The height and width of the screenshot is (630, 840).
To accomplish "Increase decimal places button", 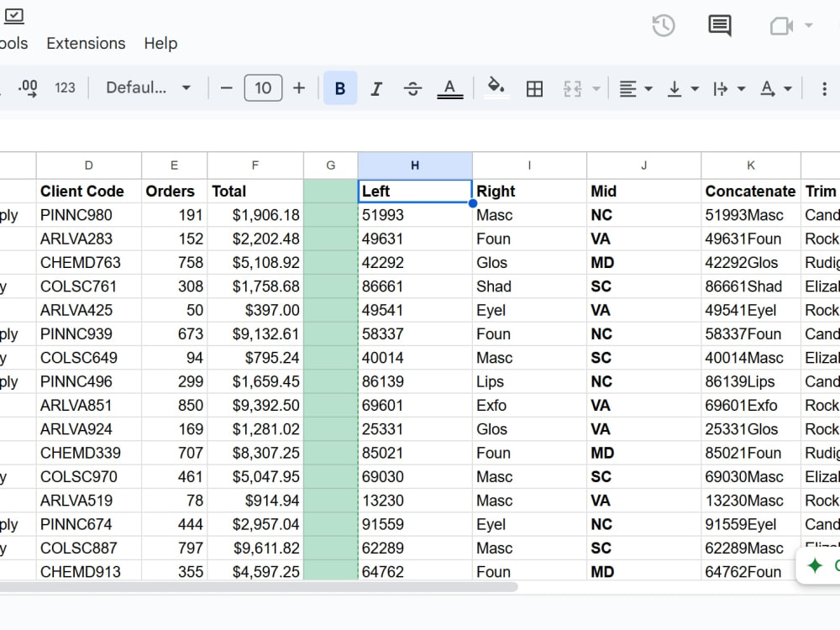I will tap(28, 88).
